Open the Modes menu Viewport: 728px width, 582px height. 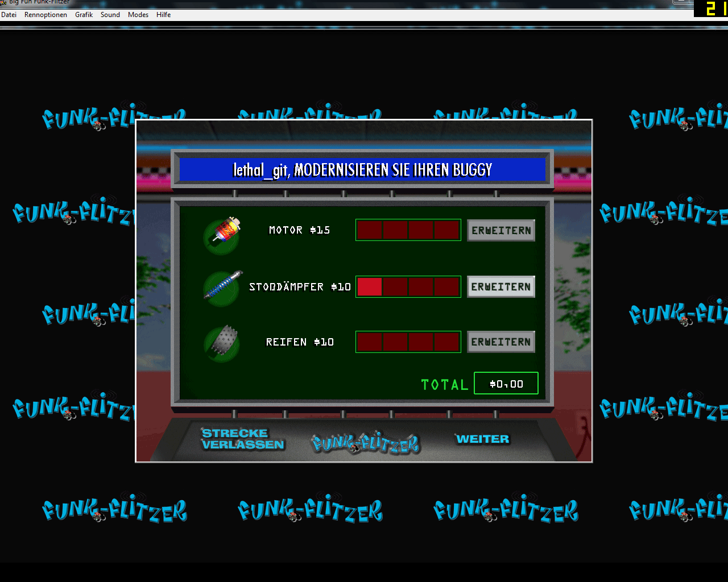pyautogui.click(x=138, y=15)
